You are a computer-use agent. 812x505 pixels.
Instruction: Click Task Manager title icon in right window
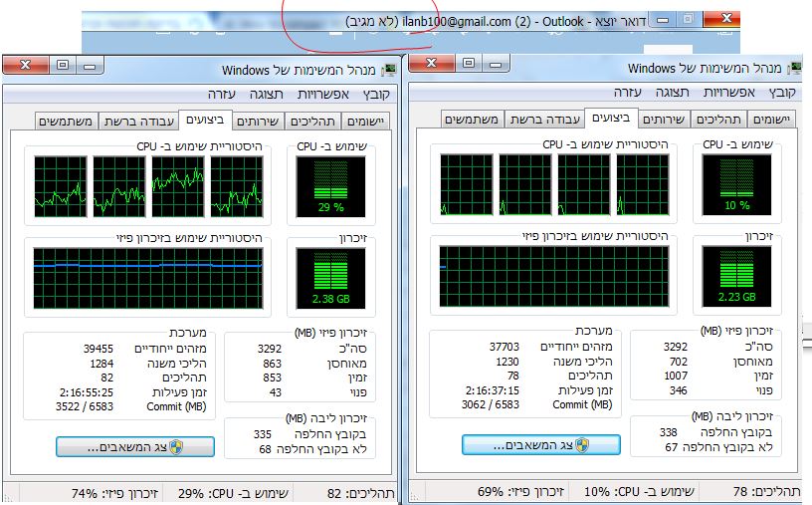point(795,69)
